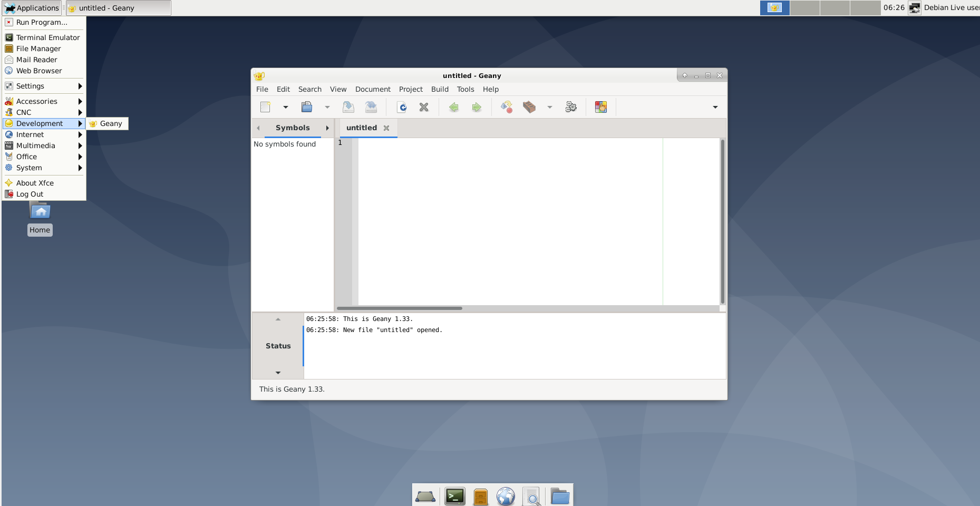The width and height of the screenshot is (980, 506).
Task: Open Terminal Emulator from menu
Action: (44, 37)
